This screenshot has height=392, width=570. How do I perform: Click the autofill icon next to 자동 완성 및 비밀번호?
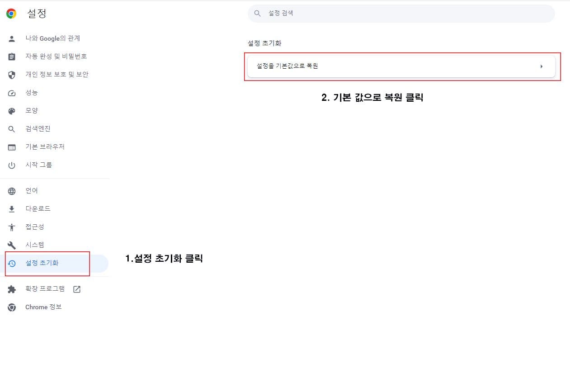[11, 57]
